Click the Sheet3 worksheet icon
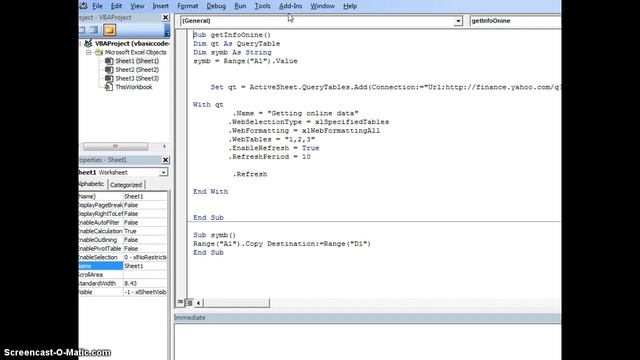This screenshot has width=640, height=360. pyautogui.click(x=109, y=78)
